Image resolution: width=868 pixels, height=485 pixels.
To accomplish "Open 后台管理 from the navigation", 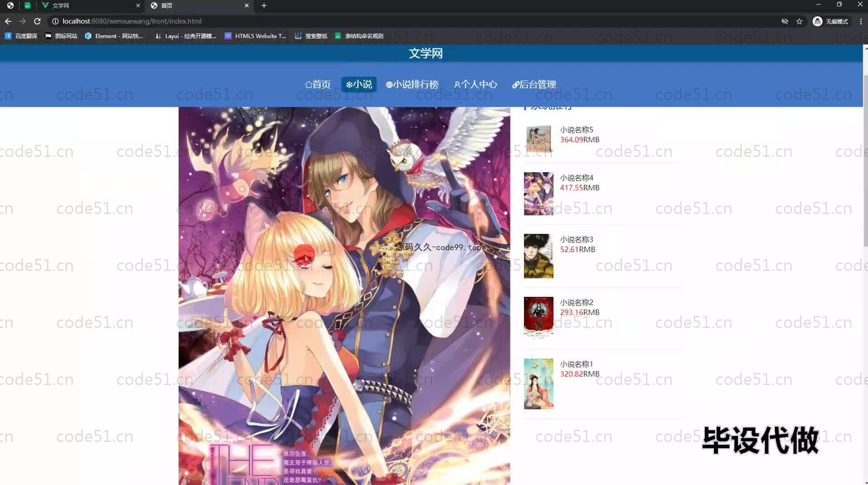I will [534, 85].
